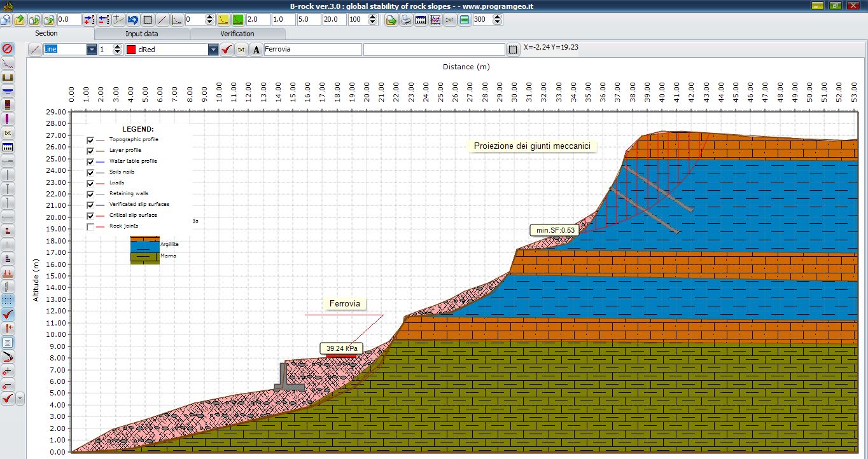Enable the Rock joints legend checkbox
The image size is (868, 459).
click(90, 227)
